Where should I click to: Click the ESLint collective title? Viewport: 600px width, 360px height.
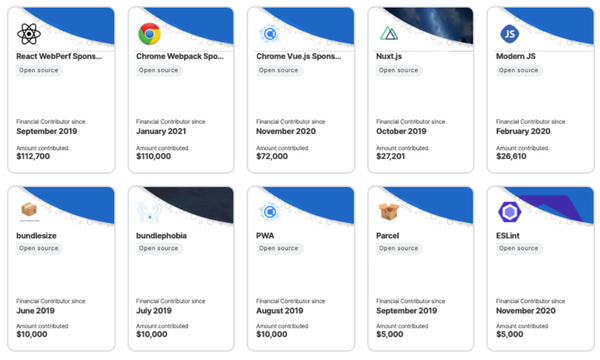(508, 236)
